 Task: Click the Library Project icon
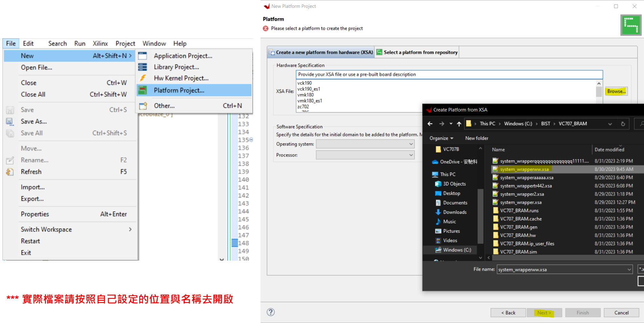143,67
